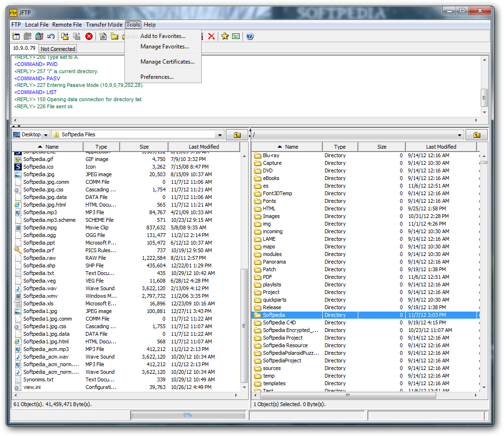This screenshot has width=504, height=436.
Task: Click the log pane scroll down arrow
Action: pos(485,112)
